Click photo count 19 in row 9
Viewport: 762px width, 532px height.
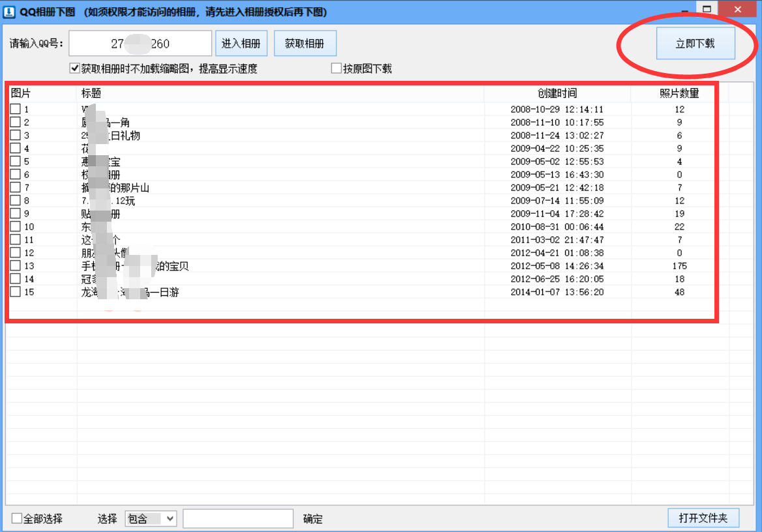(679, 214)
